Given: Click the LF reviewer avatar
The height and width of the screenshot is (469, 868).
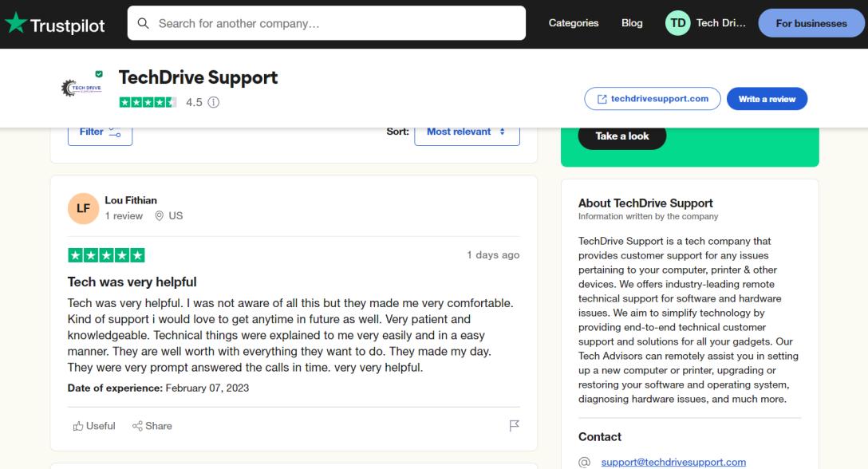Looking at the screenshot, I should tap(84, 208).
